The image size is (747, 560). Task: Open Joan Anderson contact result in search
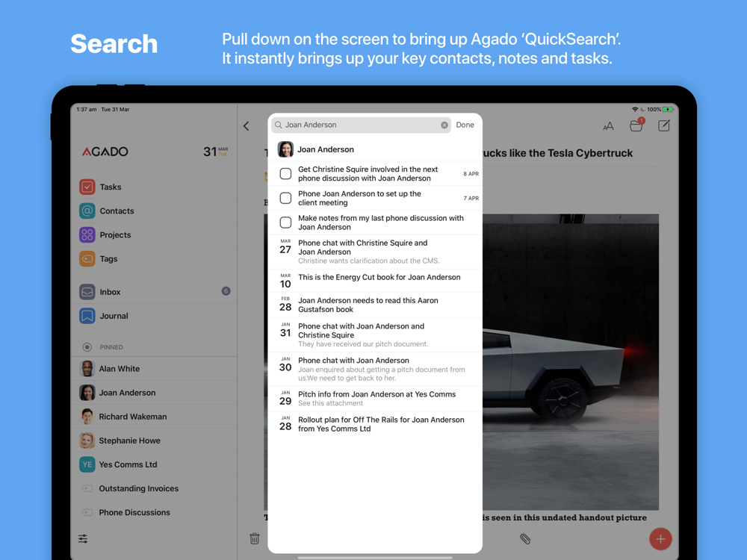(x=375, y=149)
